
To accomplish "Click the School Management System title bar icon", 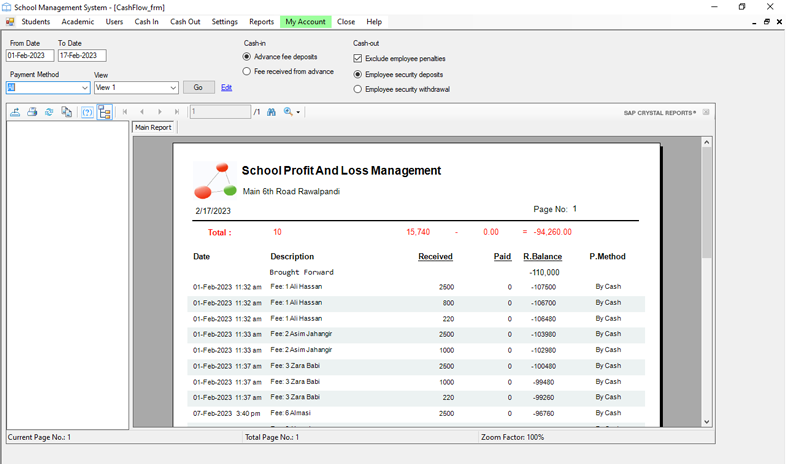I will click(7, 7).
